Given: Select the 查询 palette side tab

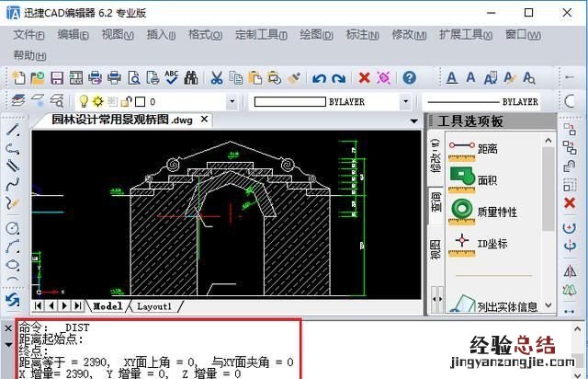Looking at the screenshot, I should [435, 202].
